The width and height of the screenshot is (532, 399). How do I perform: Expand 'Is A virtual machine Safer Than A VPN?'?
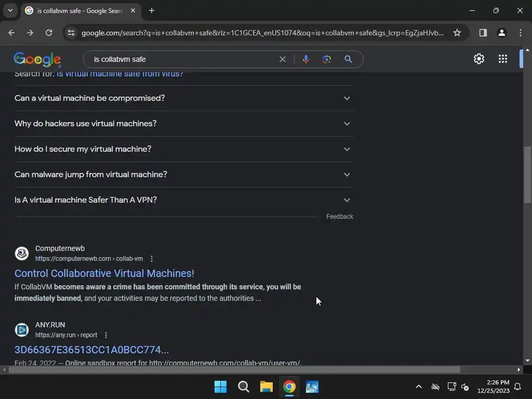pyautogui.click(x=183, y=200)
